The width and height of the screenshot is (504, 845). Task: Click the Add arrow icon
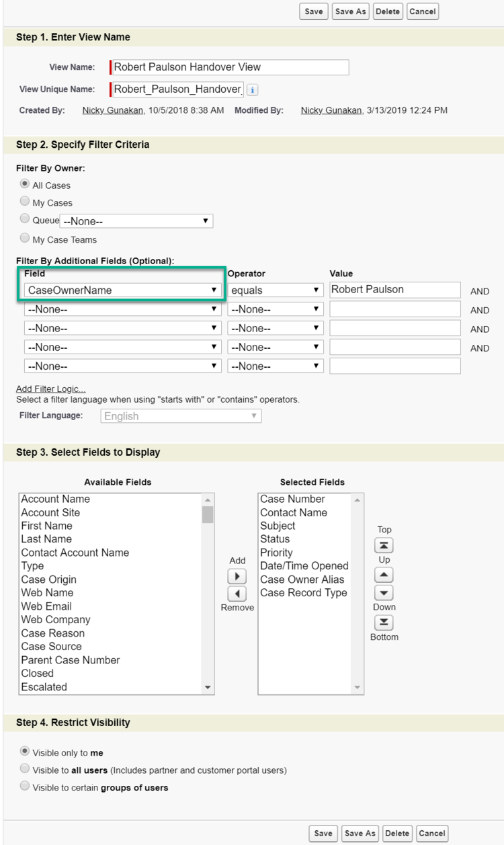pyautogui.click(x=237, y=577)
